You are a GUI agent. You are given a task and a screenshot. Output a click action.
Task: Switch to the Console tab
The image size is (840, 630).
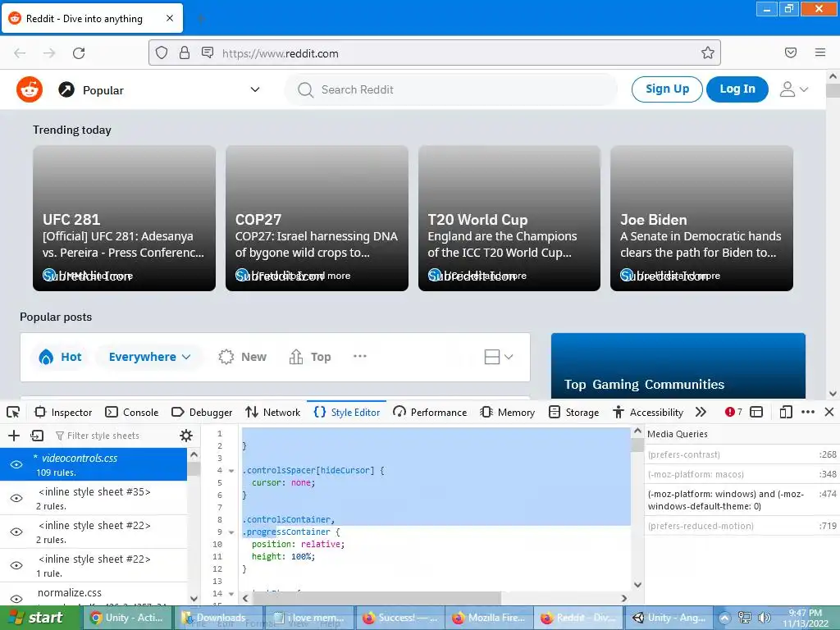pos(132,412)
